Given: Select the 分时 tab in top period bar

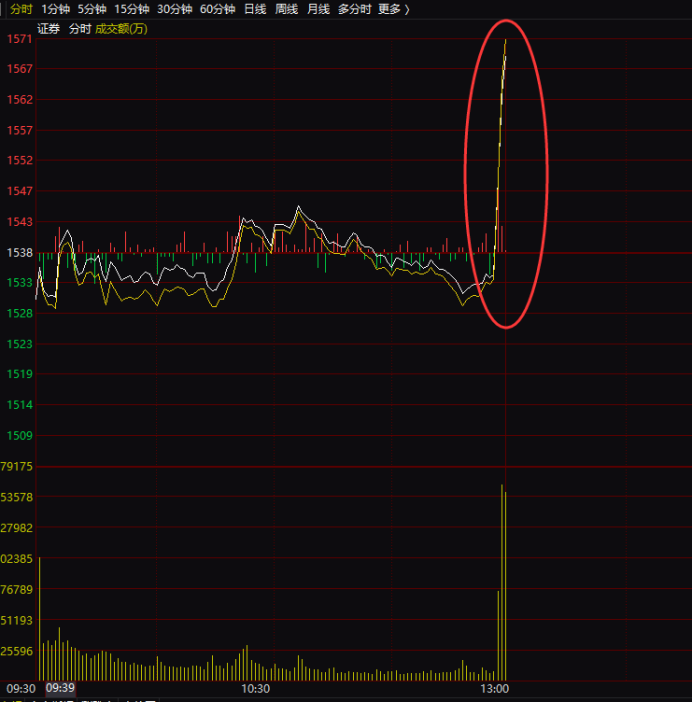Looking at the screenshot, I should [21, 9].
